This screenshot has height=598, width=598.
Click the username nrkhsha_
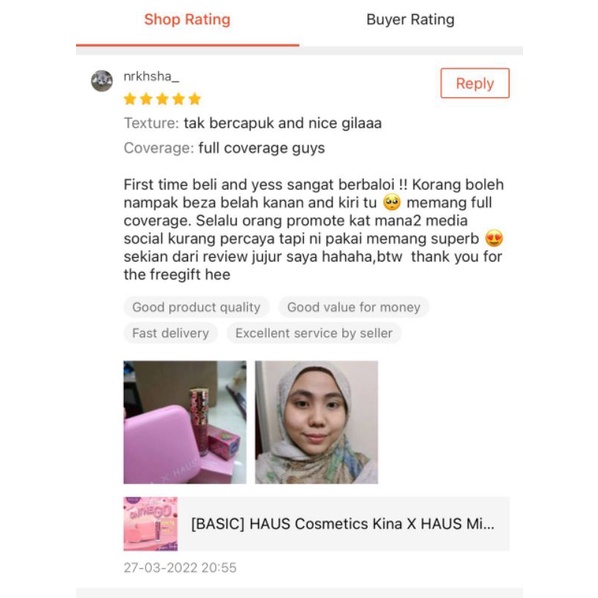tap(151, 76)
